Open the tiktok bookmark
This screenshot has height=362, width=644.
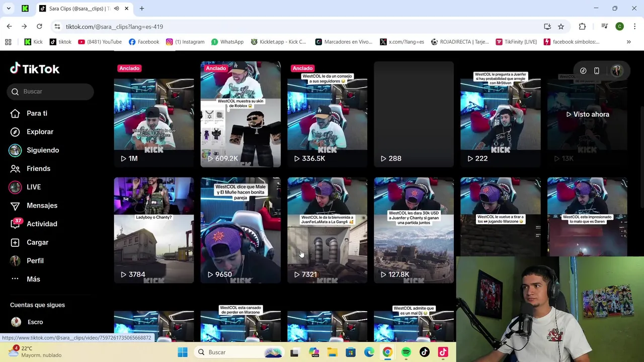[x=60, y=42]
